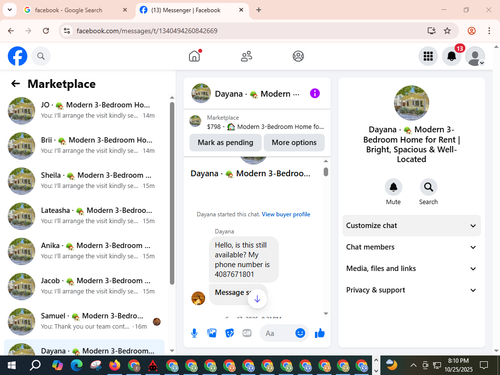Open Firefox from taskbar
The image size is (500, 375).
point(115,365)
